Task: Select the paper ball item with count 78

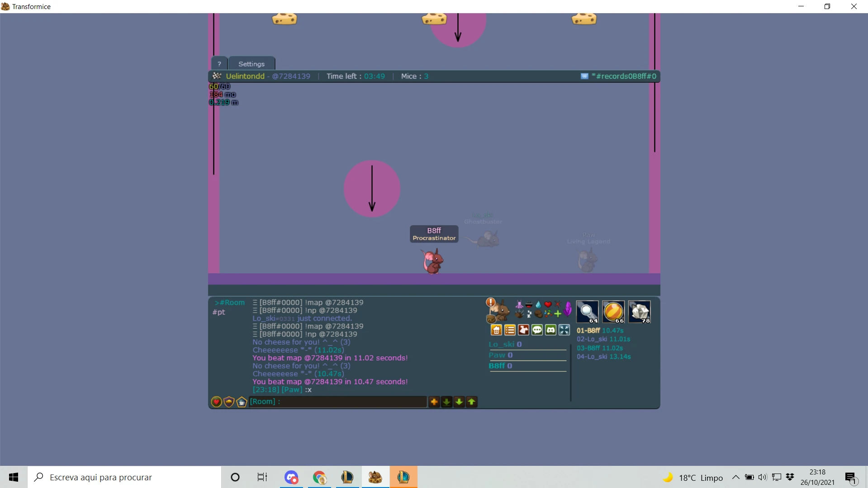Action: [640, 312]
